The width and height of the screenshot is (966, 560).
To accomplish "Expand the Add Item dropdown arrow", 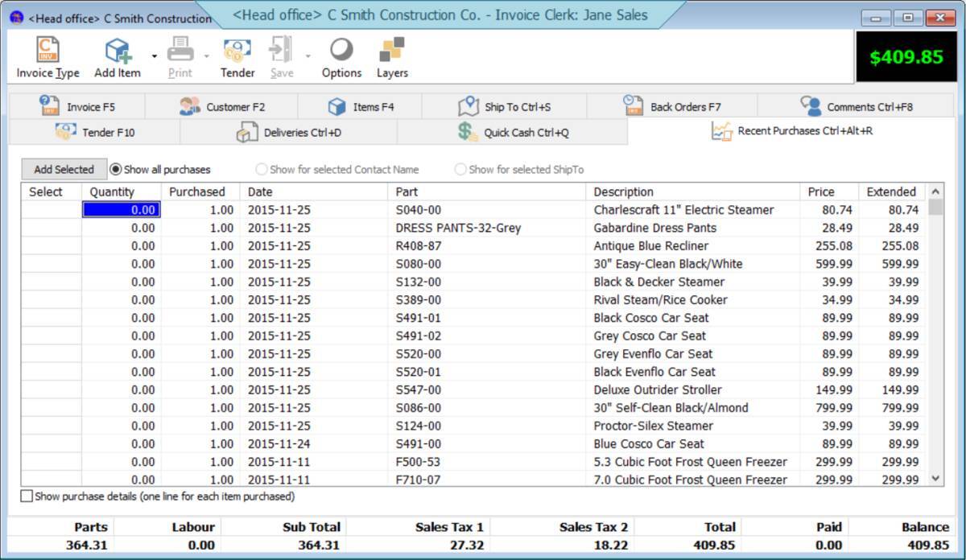I will coord(153,56).
